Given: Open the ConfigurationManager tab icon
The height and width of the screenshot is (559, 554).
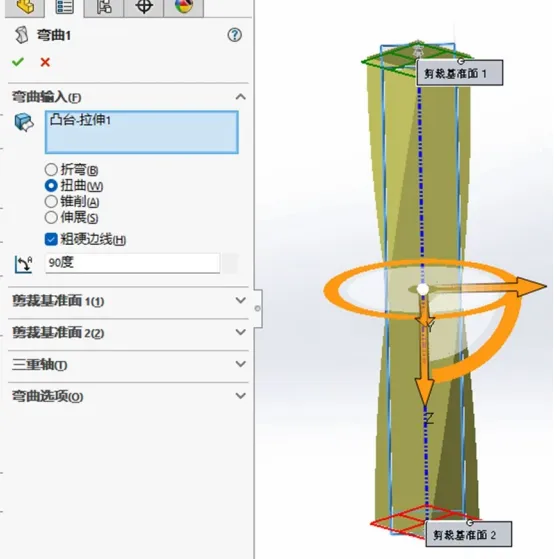Looking at the screenshot, I should 104,7.
